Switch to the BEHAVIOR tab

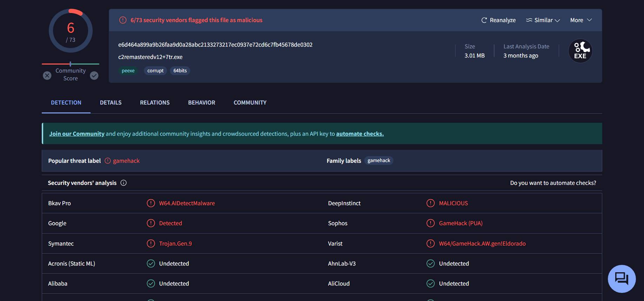pyautogui.click(x=202, y=103)
